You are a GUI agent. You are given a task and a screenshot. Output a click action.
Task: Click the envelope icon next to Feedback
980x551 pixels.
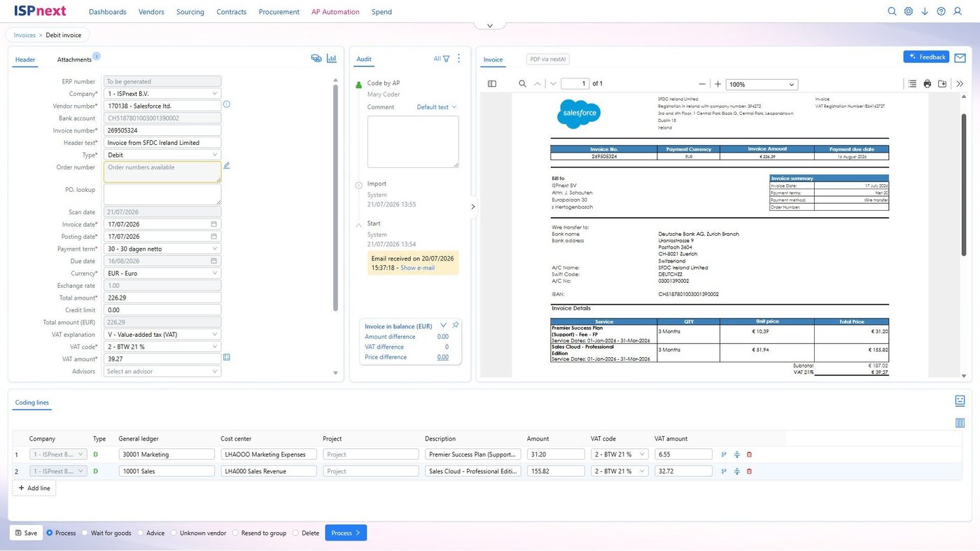coord(960,58)
